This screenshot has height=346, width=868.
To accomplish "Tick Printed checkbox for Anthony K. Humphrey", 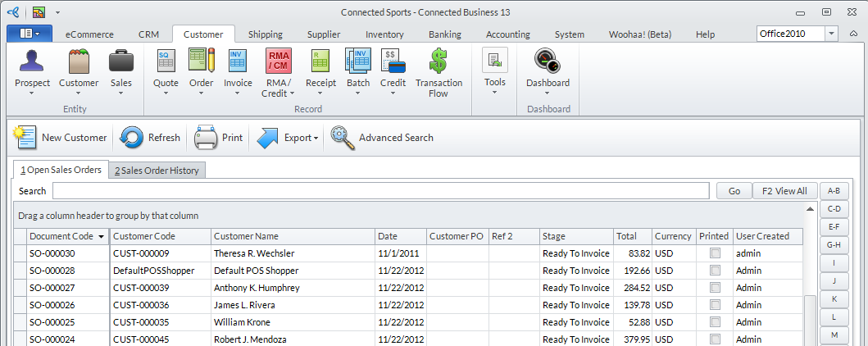I will tap(715, 288).
